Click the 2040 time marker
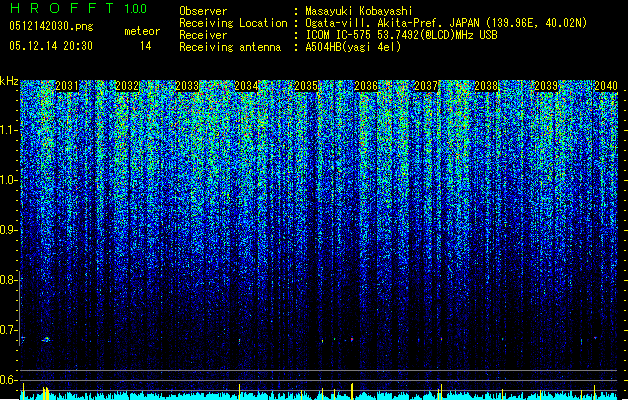The height and width of the screenshot is (400, 629). [606, 86]
